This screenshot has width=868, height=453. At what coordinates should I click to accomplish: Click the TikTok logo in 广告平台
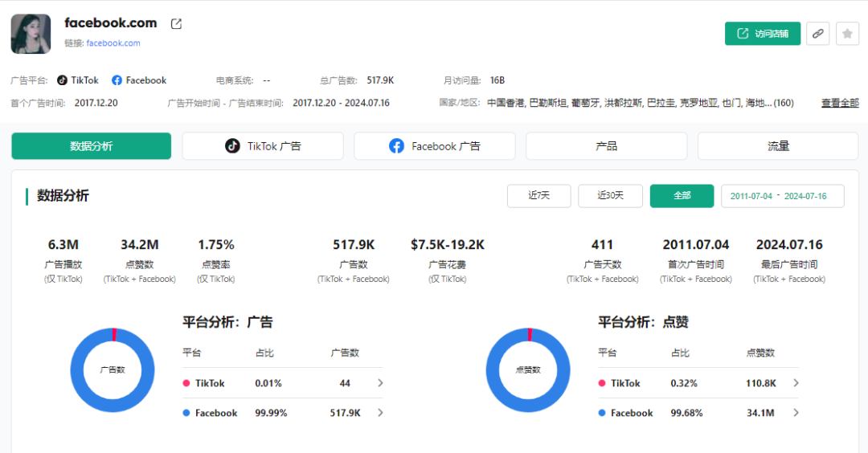(62, 81)
